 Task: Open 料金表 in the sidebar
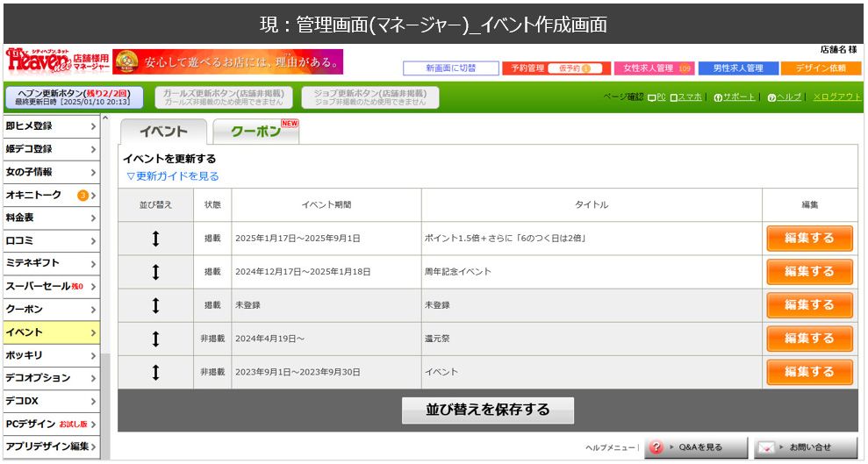(x=50, y=218)
